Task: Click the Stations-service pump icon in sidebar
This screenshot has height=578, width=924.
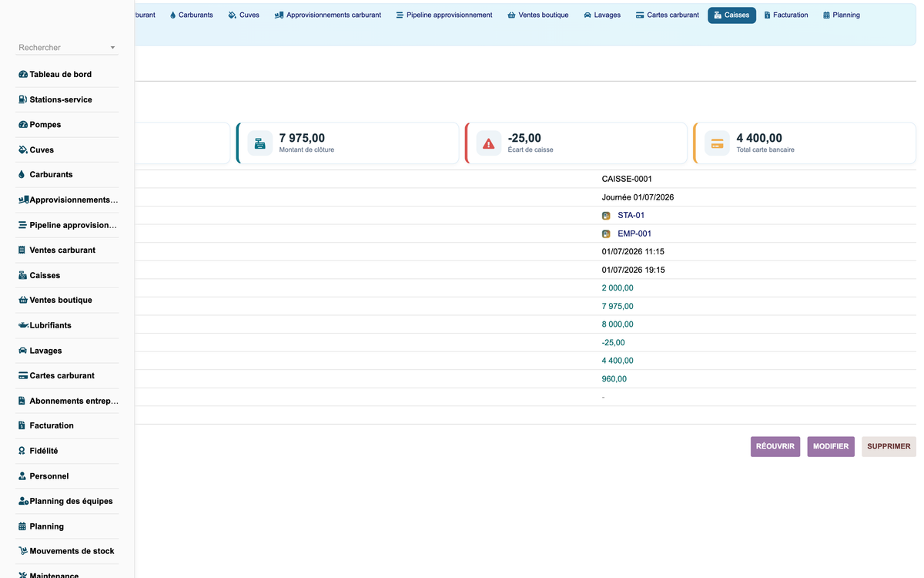Action: [x=23, y=99]
